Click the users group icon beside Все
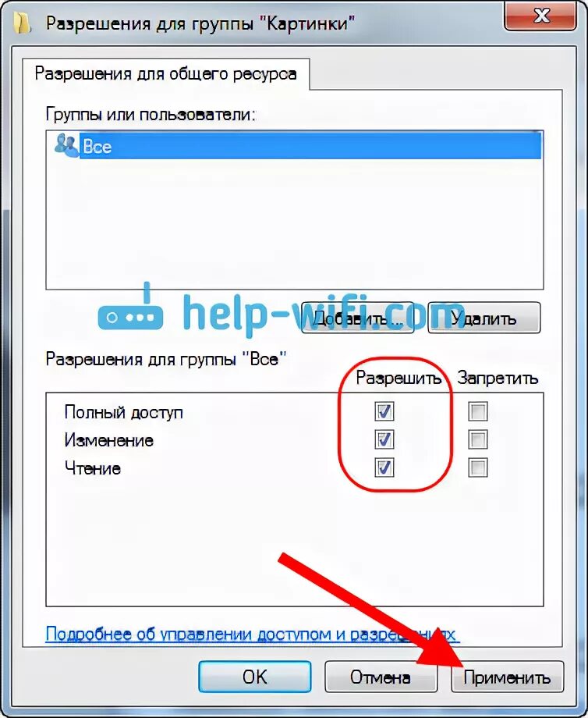Screen dimensions: 588x718 (67, 145)
